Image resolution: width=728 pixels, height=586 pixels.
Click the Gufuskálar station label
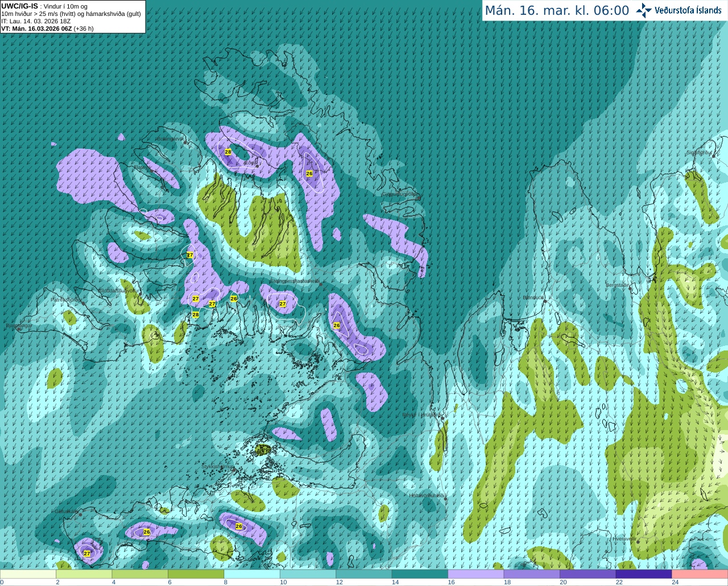(67, 511)
